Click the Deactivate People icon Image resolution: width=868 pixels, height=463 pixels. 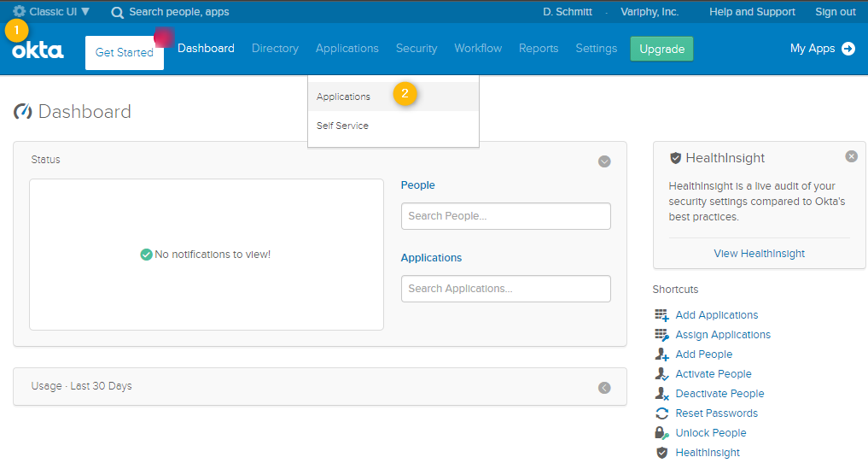pos(662,394)
